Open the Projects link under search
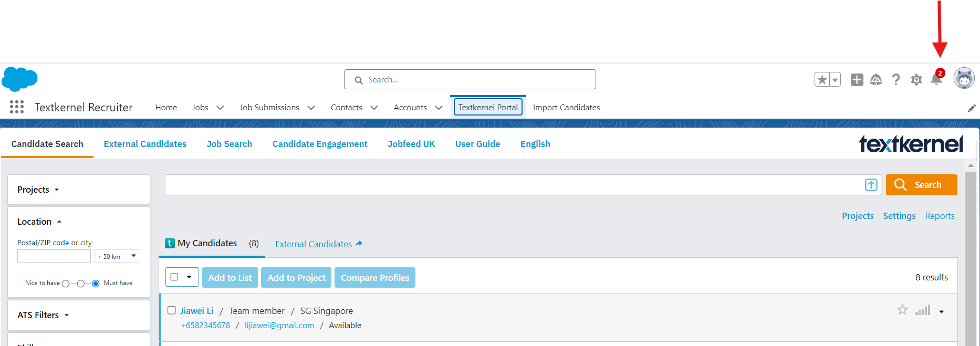Viewport: 980px width, 346px height. (858, 216)
